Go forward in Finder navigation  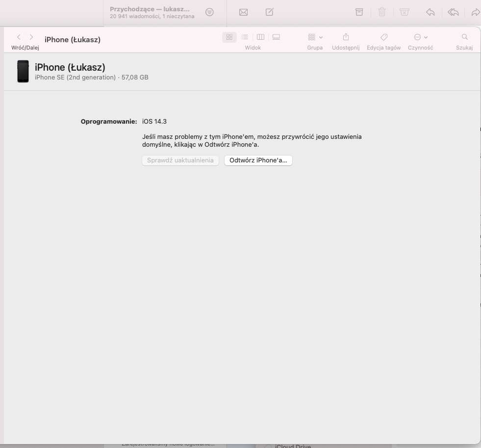click(x=31, y=37)
